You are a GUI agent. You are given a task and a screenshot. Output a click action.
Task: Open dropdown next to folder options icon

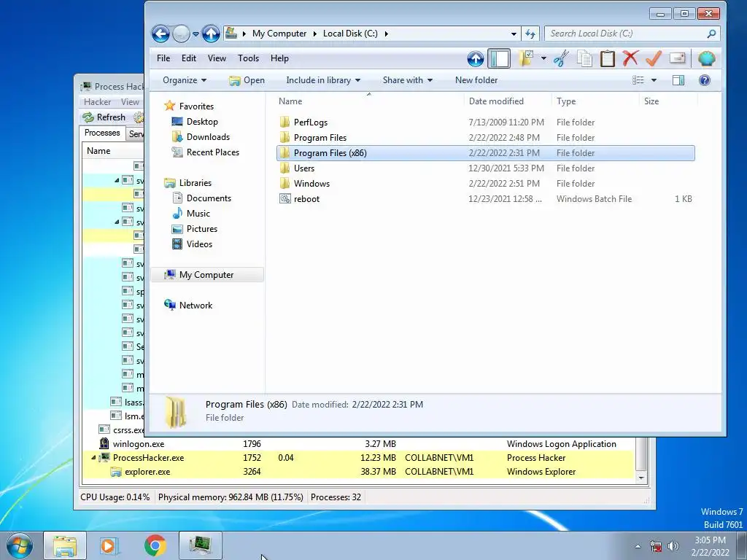coord(543,58)
